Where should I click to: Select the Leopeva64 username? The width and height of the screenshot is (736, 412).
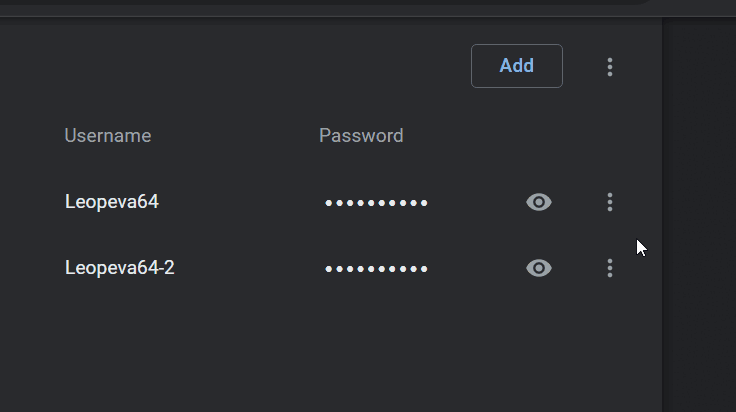pos(112,202)
